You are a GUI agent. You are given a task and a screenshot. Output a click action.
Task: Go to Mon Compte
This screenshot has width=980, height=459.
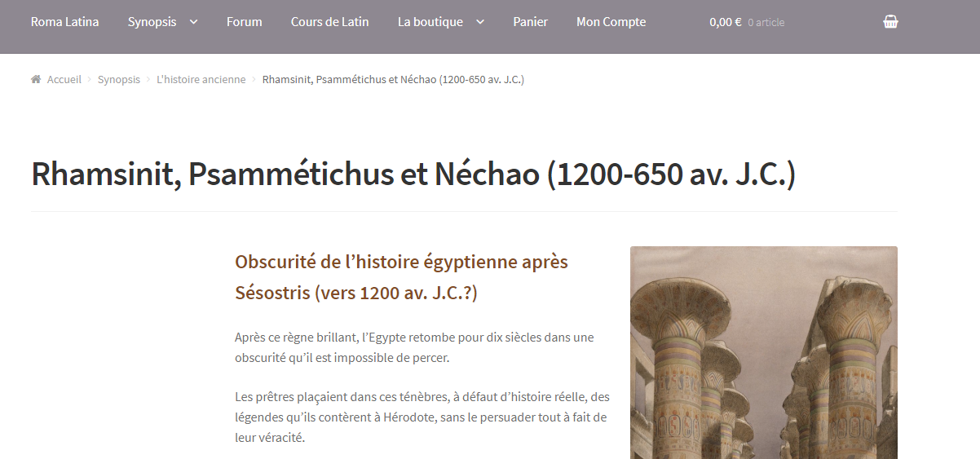tap(611, 22)
